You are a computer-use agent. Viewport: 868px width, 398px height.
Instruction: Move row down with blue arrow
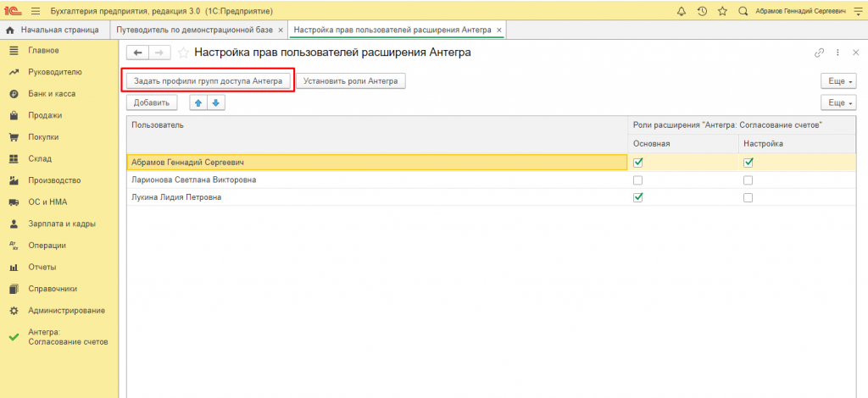point(215,102)
